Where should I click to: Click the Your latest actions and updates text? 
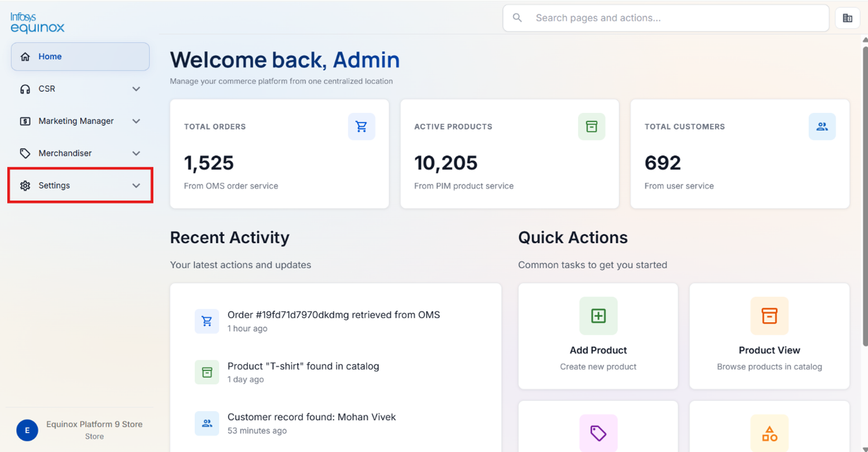(241, 265)
